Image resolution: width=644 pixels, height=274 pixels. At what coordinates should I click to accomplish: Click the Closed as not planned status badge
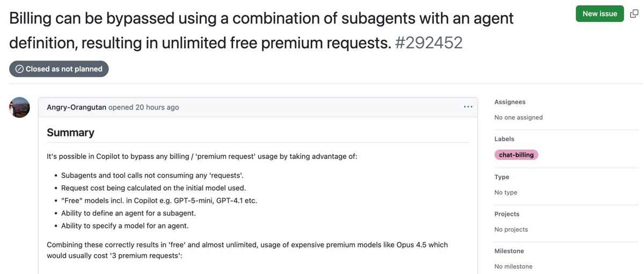pos(59,69)
